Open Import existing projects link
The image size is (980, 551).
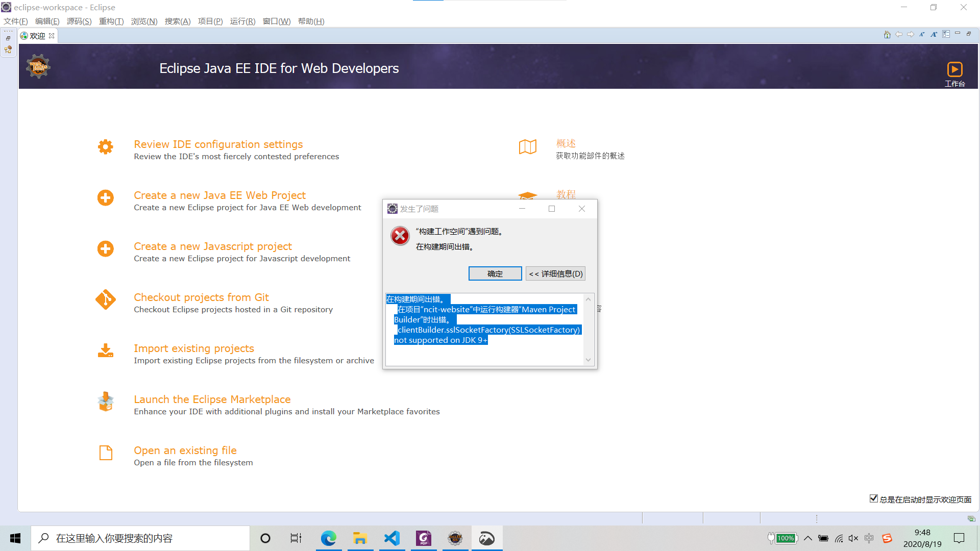click(x=194, y=348)
